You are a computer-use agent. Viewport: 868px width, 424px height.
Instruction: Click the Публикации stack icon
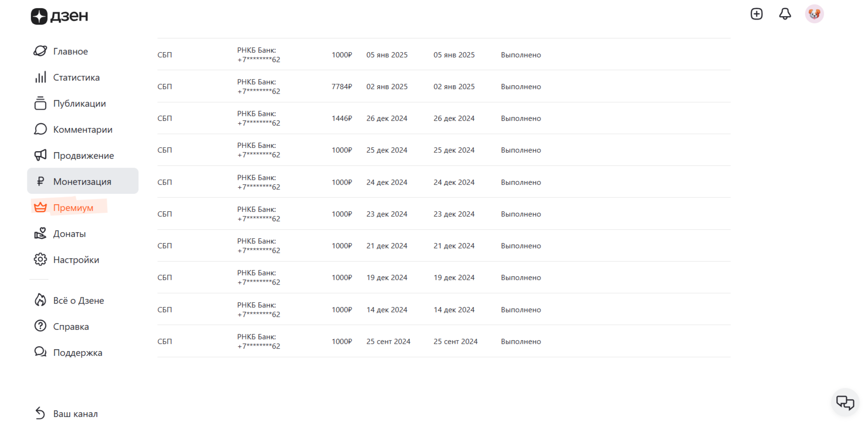tap(40, 103)
